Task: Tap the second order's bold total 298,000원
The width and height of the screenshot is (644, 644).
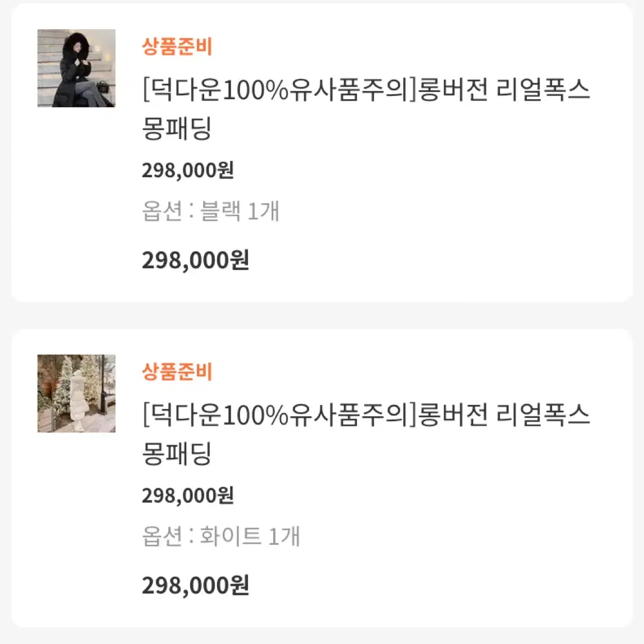Action: (x=195, y=586)
